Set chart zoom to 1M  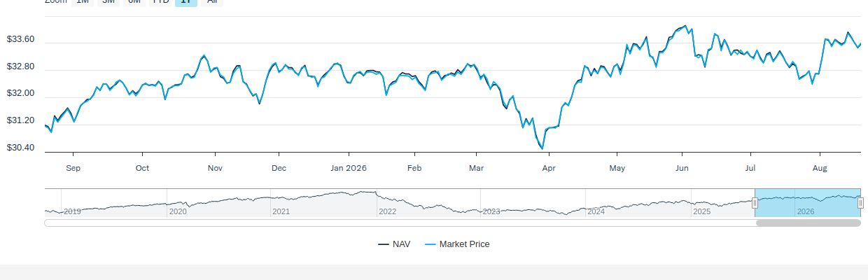point(82,2)
